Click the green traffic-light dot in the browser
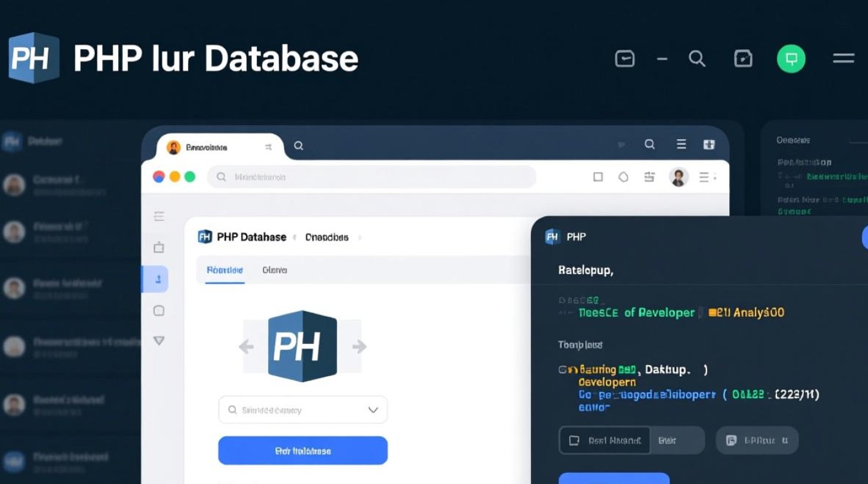The height and width of the screenshot is (484, 868). point(189,176)
